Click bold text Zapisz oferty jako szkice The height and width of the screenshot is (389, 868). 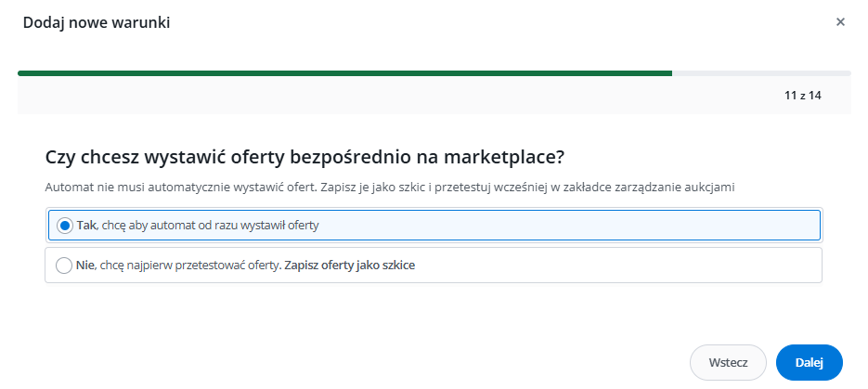[x=350, y=266]
